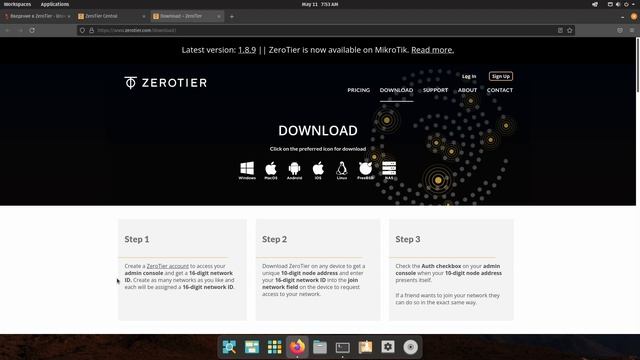
Task: Open the Workspaces menu in top bar
Action: pos(17,4)
